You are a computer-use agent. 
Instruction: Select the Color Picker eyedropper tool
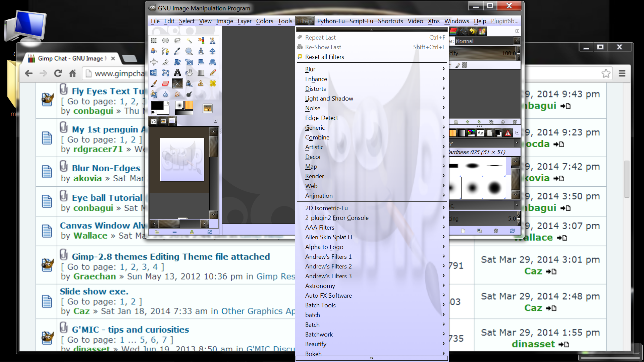177,51
